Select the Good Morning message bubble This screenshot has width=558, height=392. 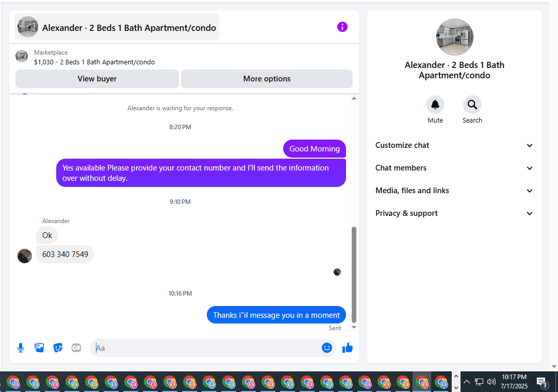tap(314, 149)
